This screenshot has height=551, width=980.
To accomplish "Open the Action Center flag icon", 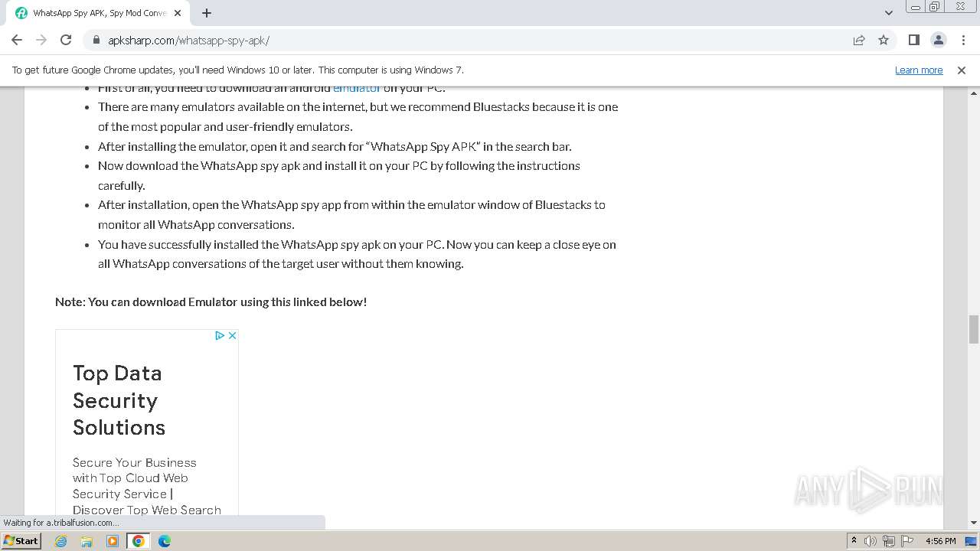I will [907, 540].
